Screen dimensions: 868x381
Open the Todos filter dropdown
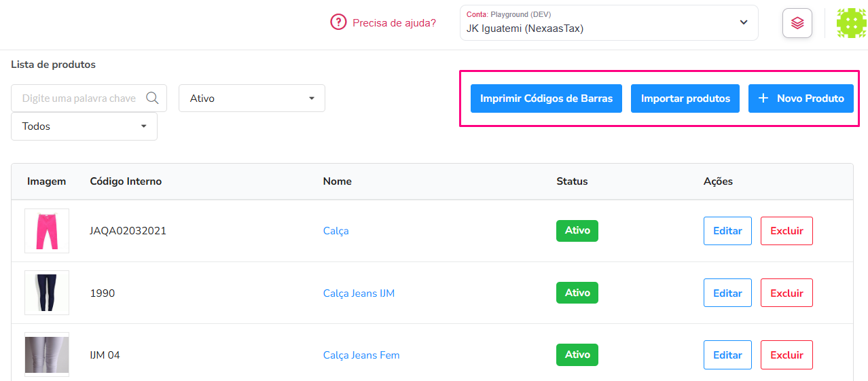[x=84, y=126]
